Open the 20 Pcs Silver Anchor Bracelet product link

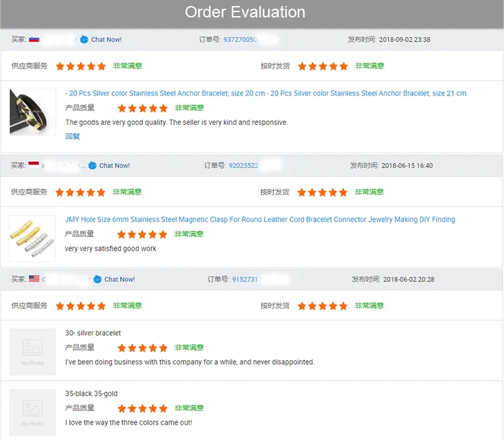tap(265, 93)
